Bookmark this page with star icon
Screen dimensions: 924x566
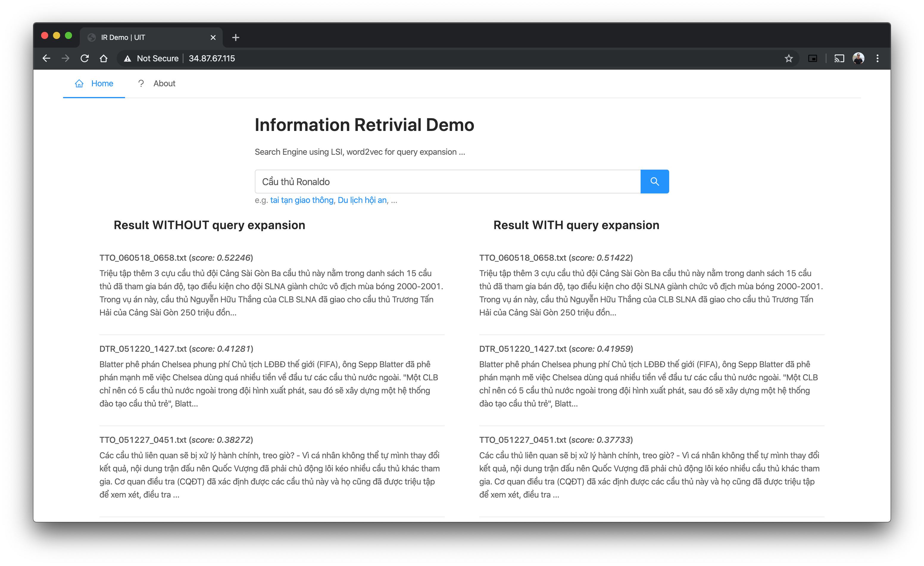pos(789,58)
